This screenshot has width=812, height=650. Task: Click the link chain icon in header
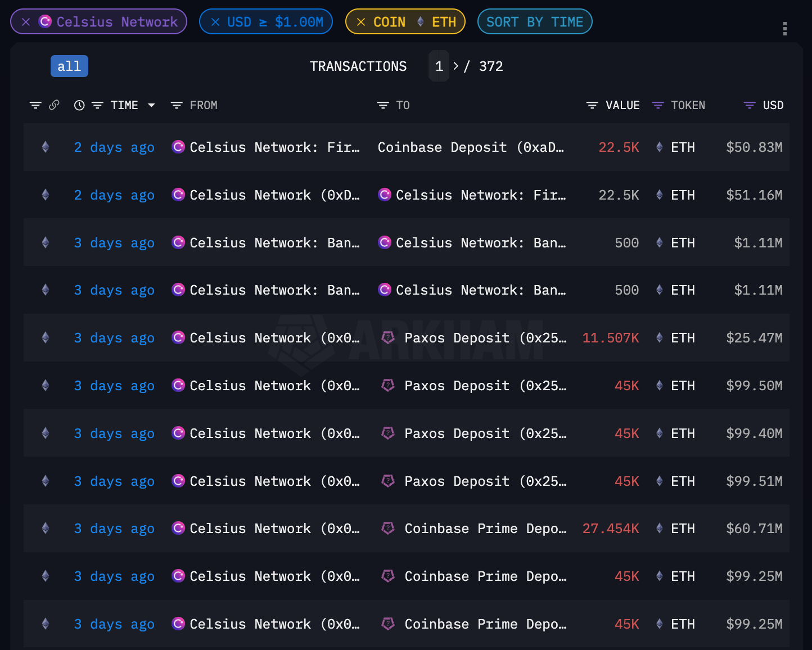55,105
